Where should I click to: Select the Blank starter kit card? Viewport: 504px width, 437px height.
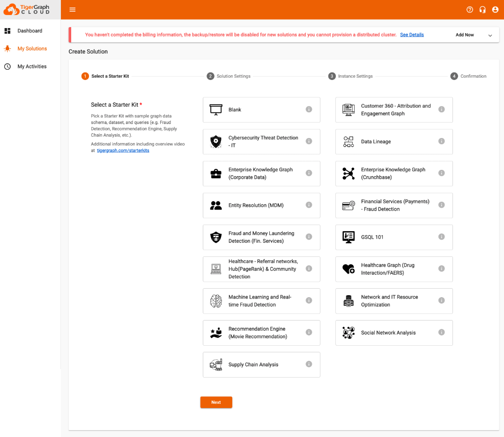262,110
